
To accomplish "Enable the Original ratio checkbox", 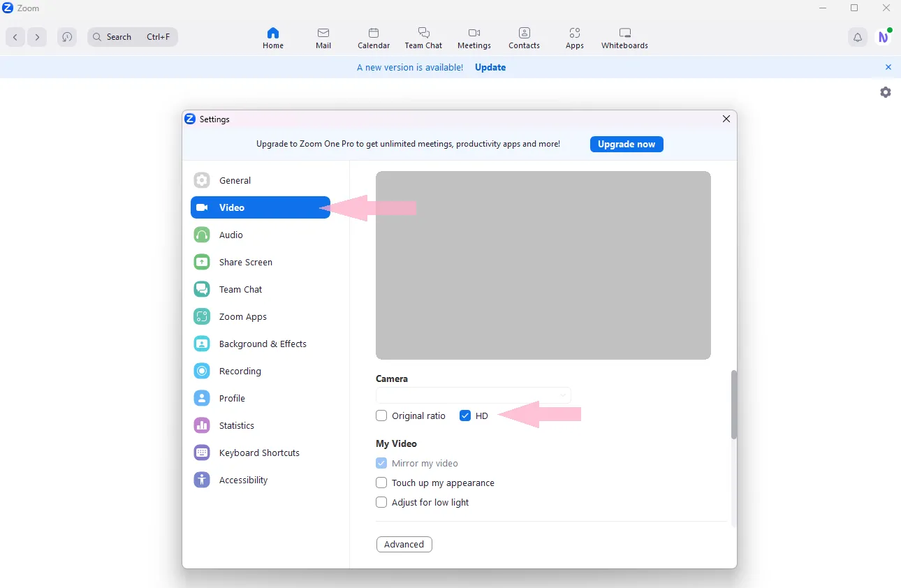I will (x=381, y=416).
